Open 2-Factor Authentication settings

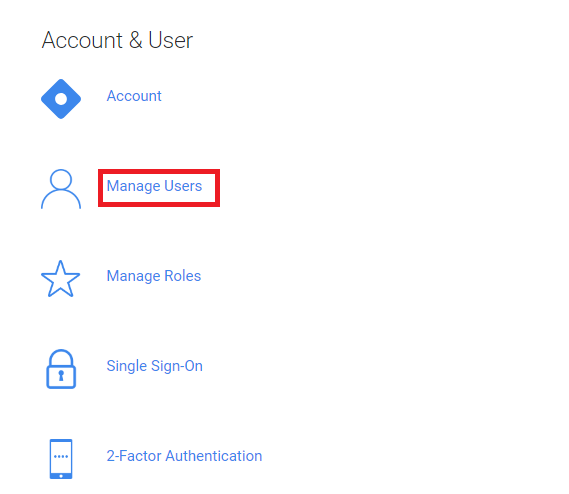click(x=184, y=456)
